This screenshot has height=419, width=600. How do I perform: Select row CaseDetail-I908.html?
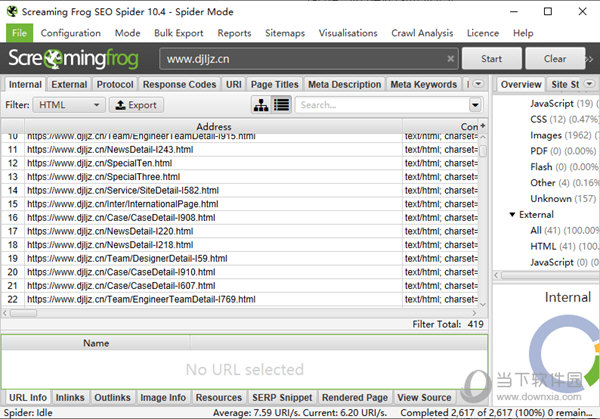tap(240, 218)
